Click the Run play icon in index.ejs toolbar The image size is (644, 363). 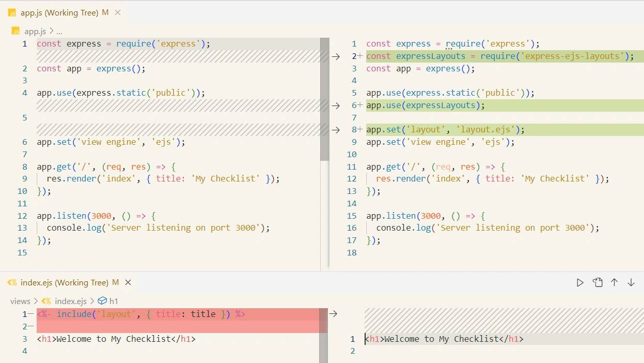pyautogui.click(x=580, y=282)
